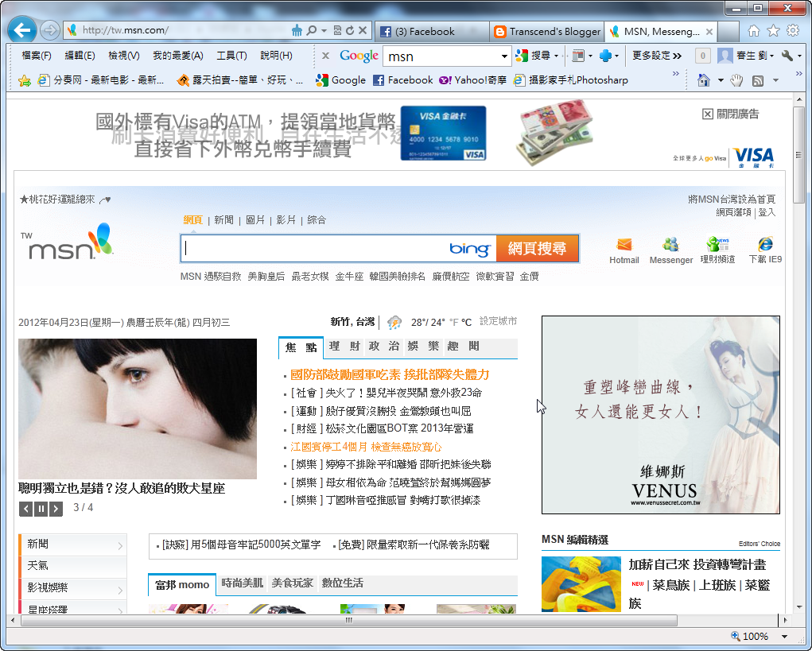The width and height of the screenshot is (812, 651).
Task: Click the slideshow photo thumbnail
Action: tap(138, 409)
